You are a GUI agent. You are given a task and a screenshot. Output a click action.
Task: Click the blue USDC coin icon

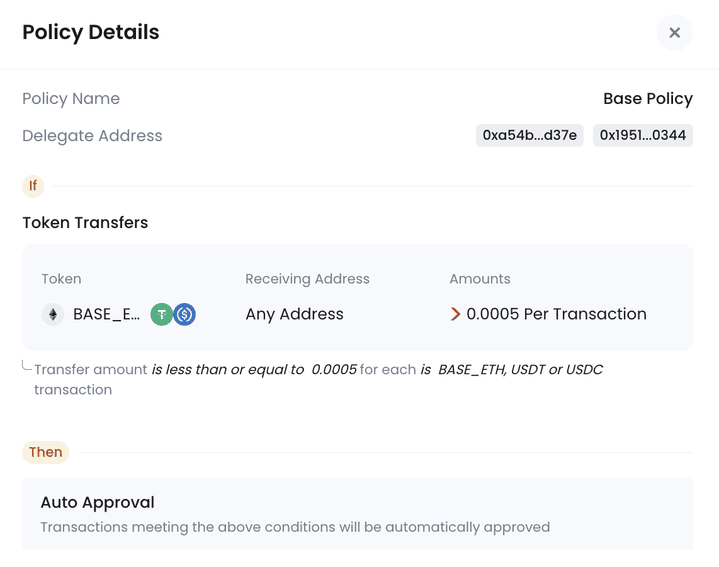click(184, 314)
